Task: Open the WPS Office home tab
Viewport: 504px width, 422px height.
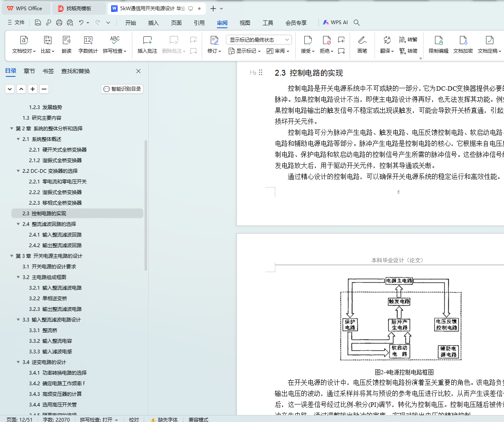Action: [25, 8]
